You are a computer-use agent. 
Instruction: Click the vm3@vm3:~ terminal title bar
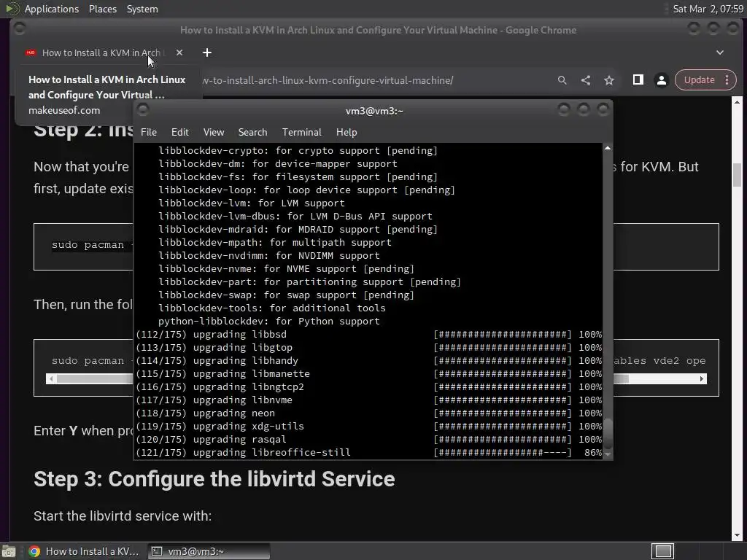tap(374, 111)
